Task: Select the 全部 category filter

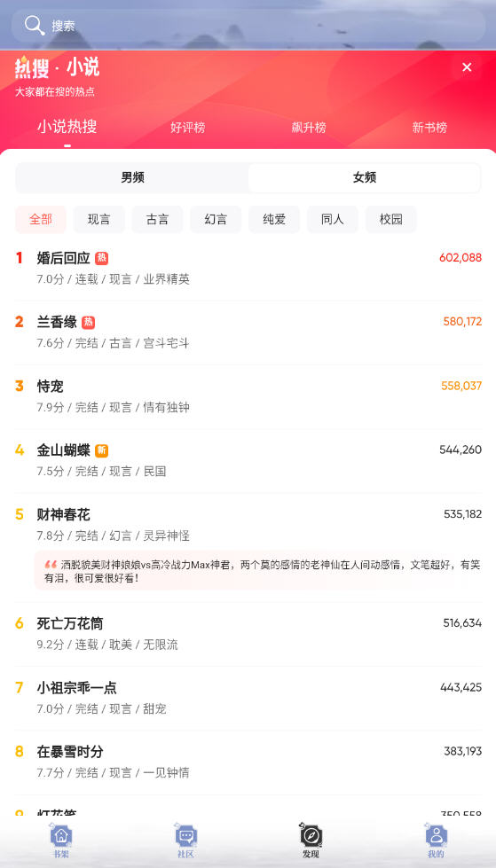Action: pos(41,219)
